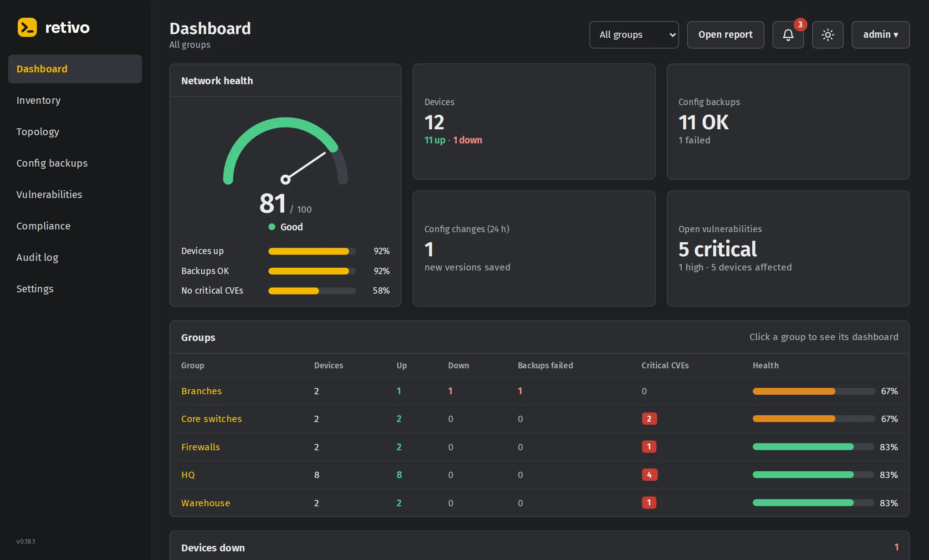Open the Warehouse group link
929x560 pixels.
click(x=205, y=503)
